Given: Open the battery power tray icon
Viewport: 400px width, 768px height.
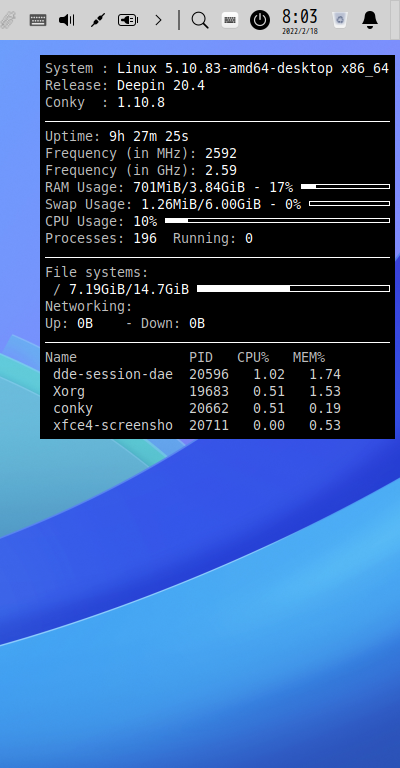Looking at the screenshot, I should pos(128,20).
